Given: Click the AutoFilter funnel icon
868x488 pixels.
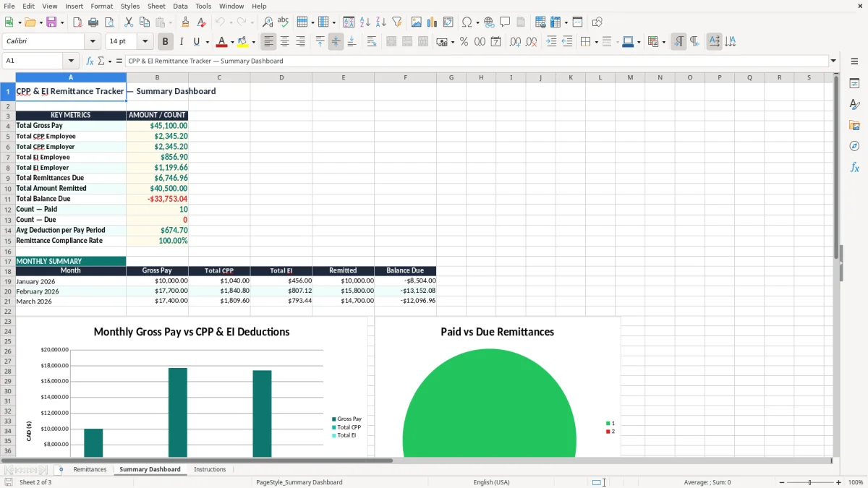Looking at the screenshot, I should pos(397,22).
